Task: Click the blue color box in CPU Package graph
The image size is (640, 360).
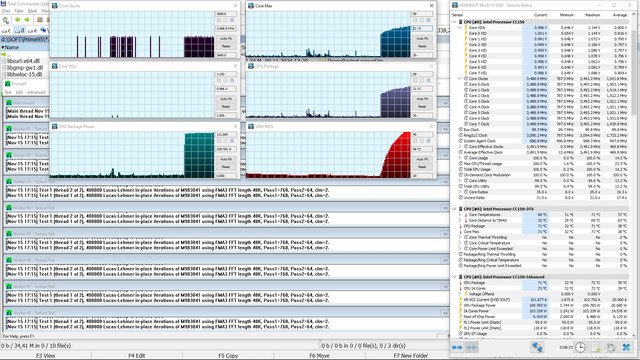Action: 428,80
